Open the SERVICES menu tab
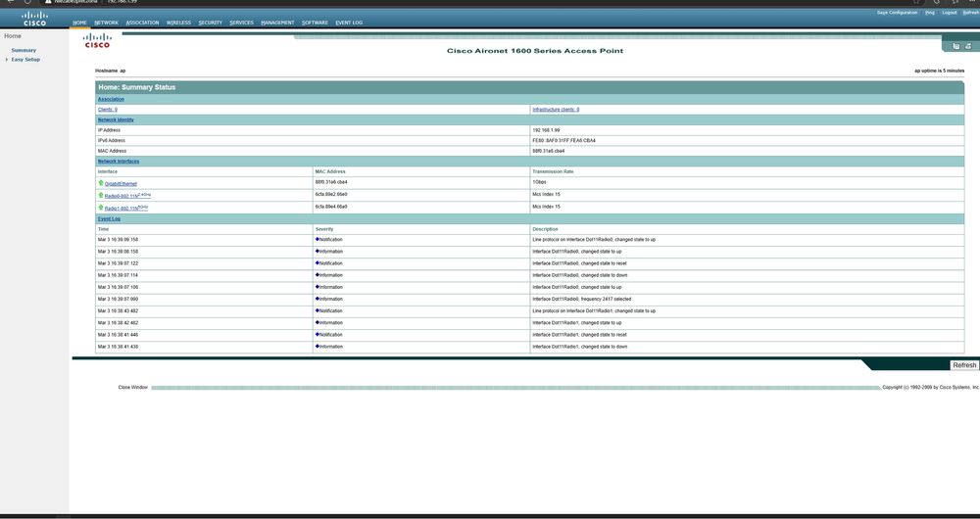Viewport: 980px width, 519px height. tap(241, 23)
